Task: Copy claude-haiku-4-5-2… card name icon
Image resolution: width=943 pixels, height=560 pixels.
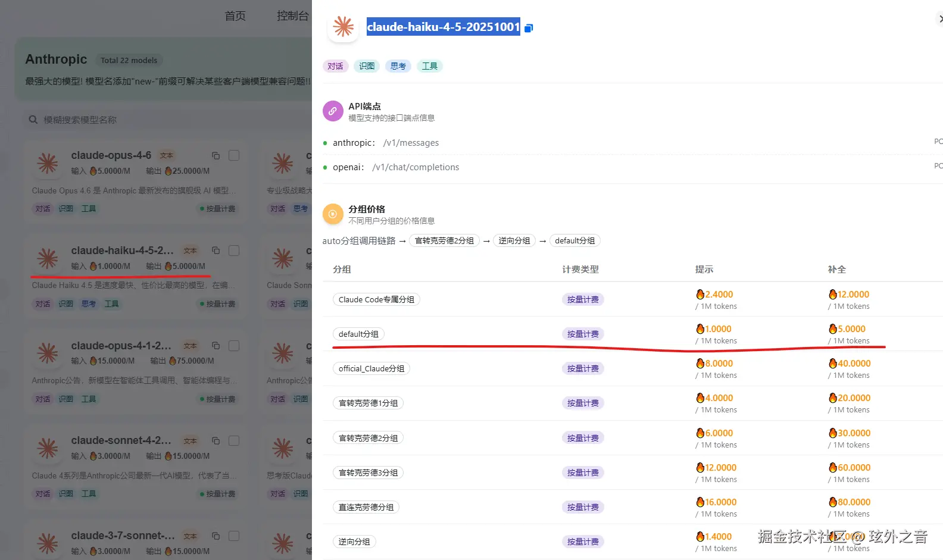Action: [216, 251]
